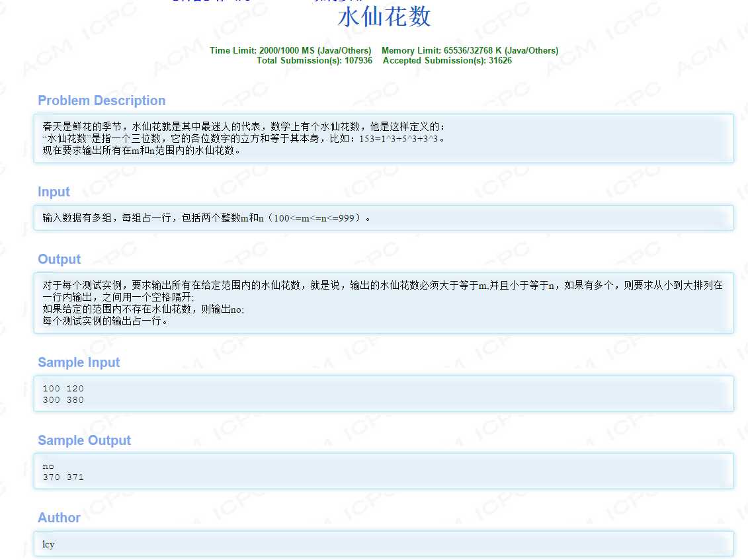
Task: Click sample output line no
Action: 48,466
